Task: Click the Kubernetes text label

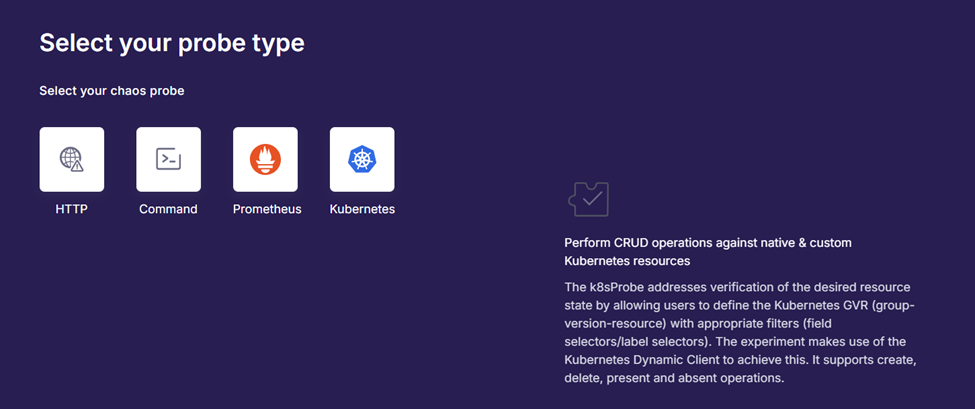Action: [x=362, y=209]
